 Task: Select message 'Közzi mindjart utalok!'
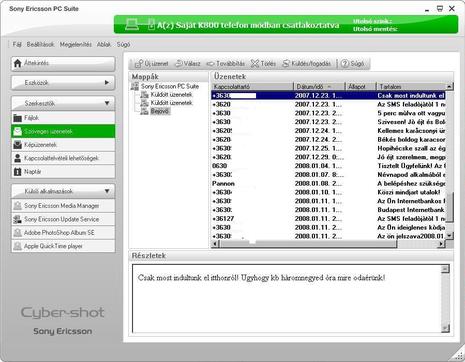pos(328,192)
